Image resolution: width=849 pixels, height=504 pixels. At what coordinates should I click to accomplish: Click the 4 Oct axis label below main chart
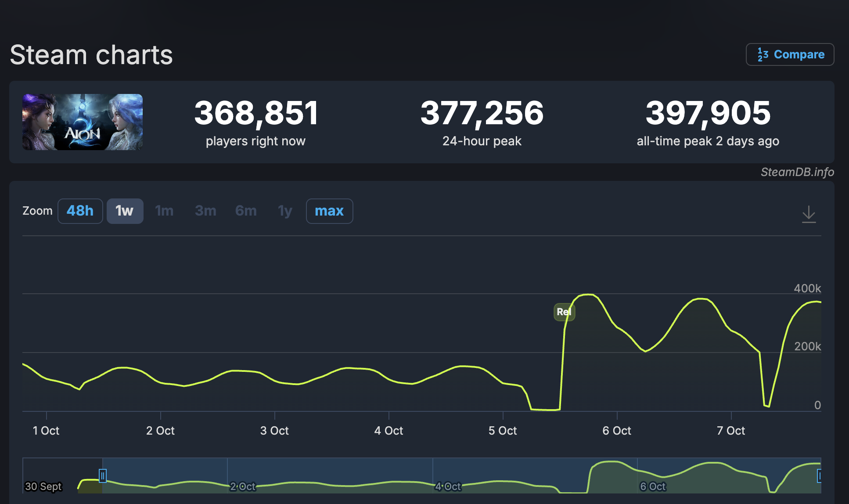[389, 431]
